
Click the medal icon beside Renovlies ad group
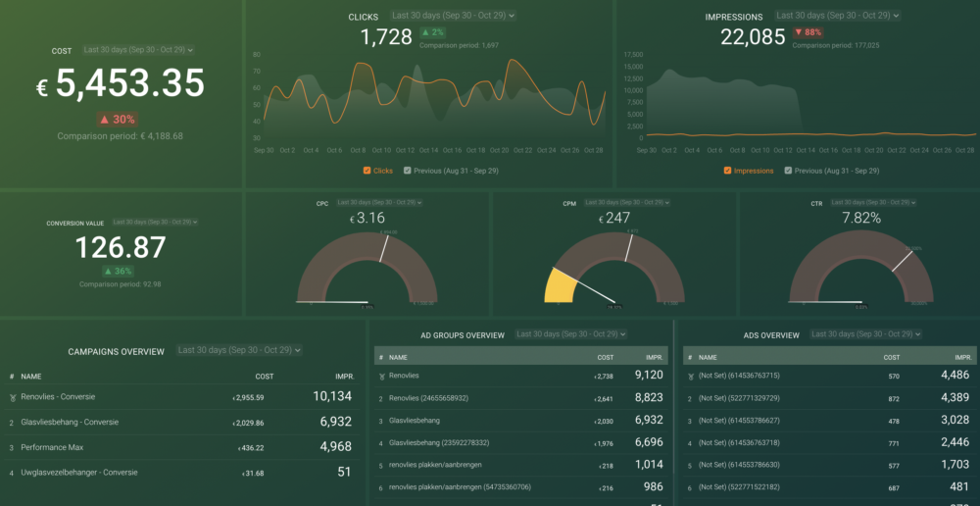[x=381, y=377]
